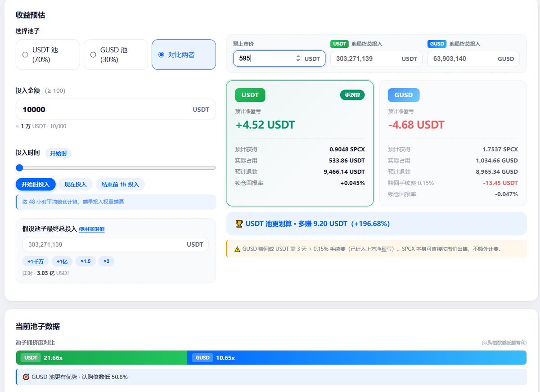Image resolution: width=540 pixels, height=392 pixels.
Task: Apply ×1.5 multiplier to pool total
Action: tap(85, 261)
